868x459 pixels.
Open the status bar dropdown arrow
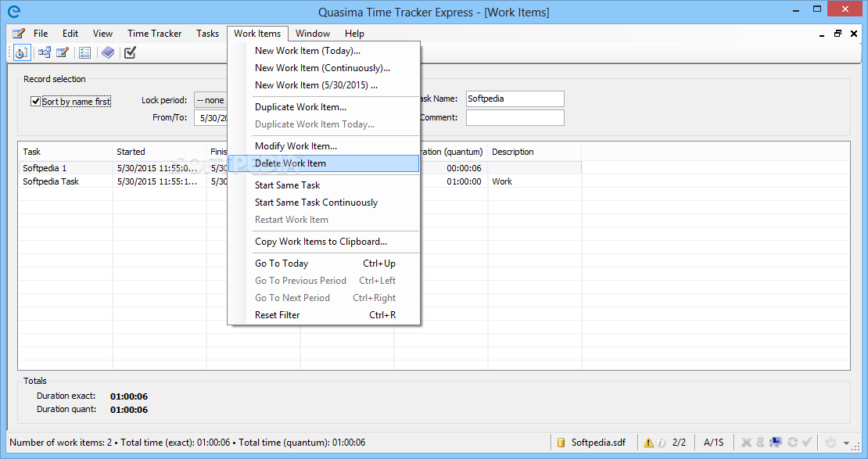coord(846,443)
